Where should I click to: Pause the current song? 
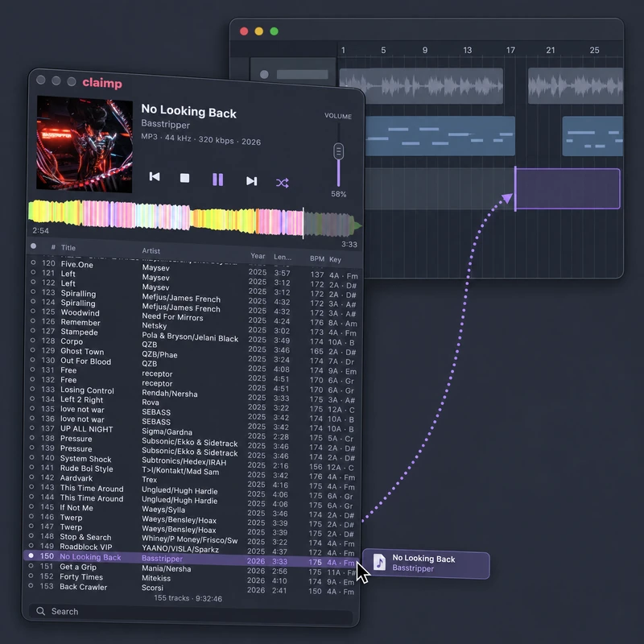click(x=217, y=180)
